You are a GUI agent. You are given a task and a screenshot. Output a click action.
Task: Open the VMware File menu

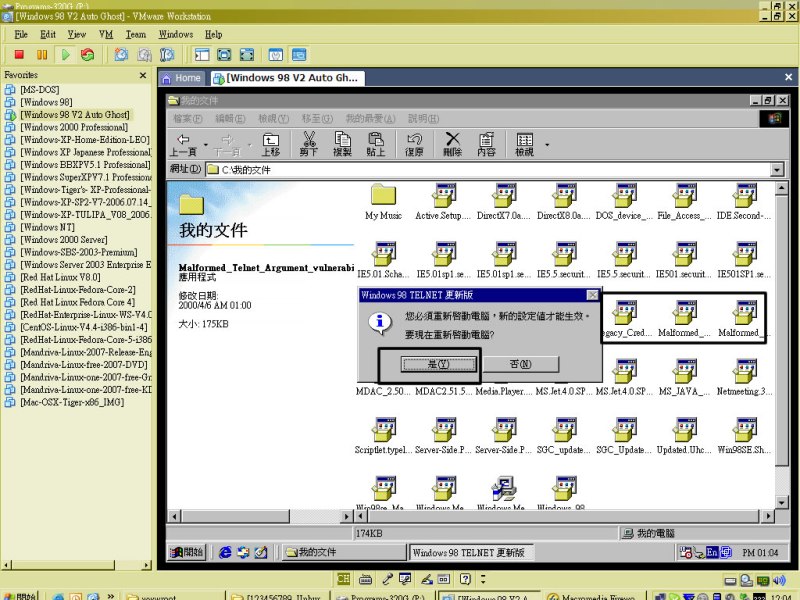tap(21, 35)
